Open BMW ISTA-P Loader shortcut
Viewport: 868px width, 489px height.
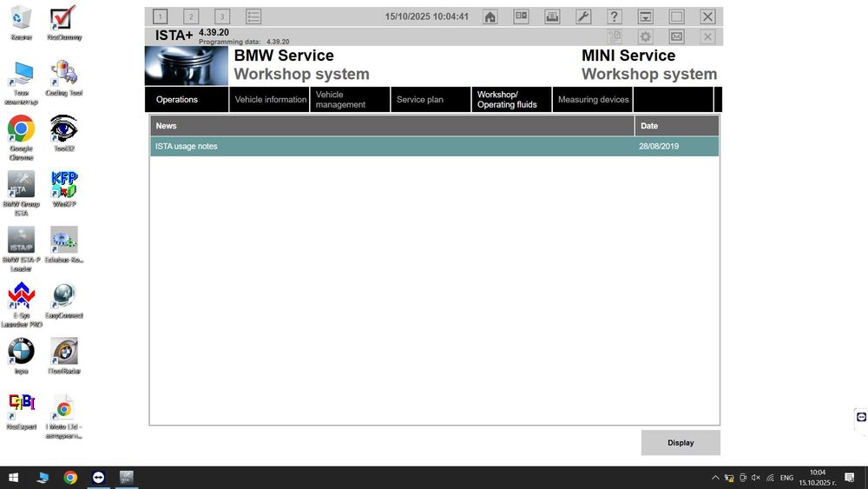21,249
